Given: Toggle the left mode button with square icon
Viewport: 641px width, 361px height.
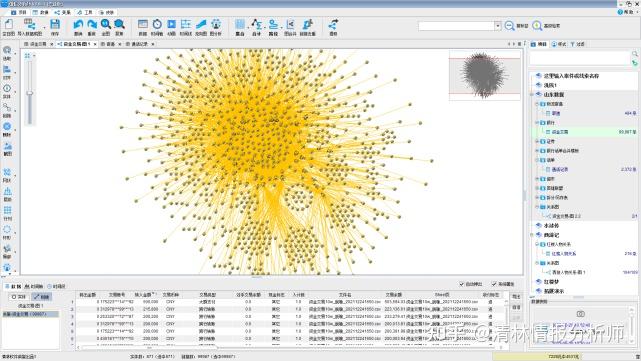Looking at the screenshot, I should pyautogui.click(x=19, y=297).
